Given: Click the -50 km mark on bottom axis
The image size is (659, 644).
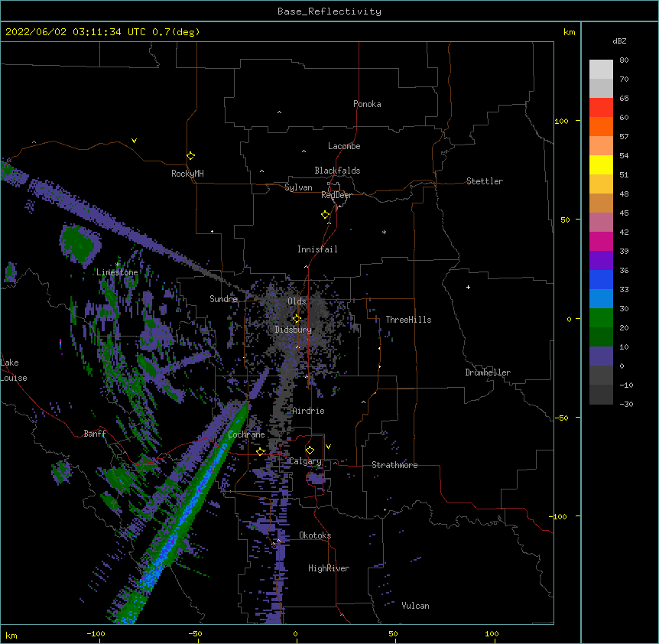Looking at the screenshot, I should click(x=195, y=633).
